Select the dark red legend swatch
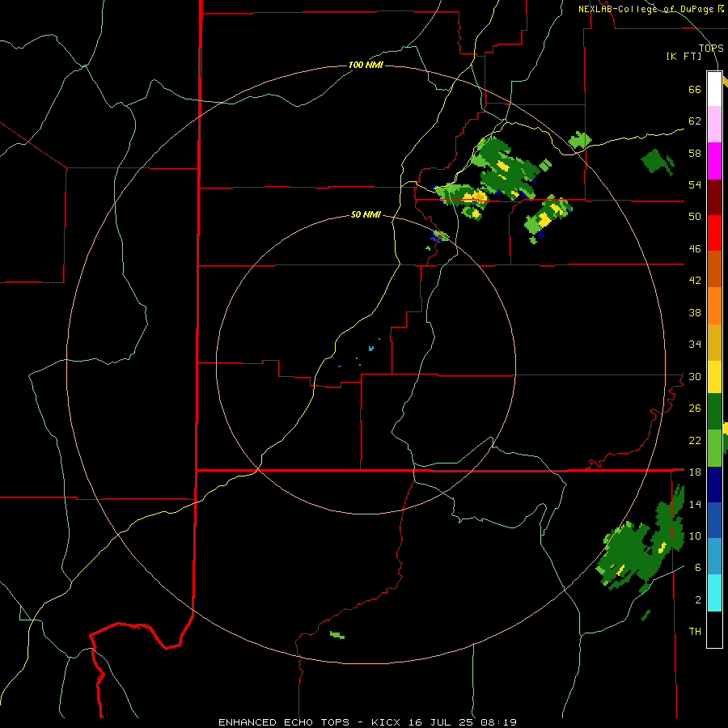Screen dimensions: 728x728 [x=714, y=198]
